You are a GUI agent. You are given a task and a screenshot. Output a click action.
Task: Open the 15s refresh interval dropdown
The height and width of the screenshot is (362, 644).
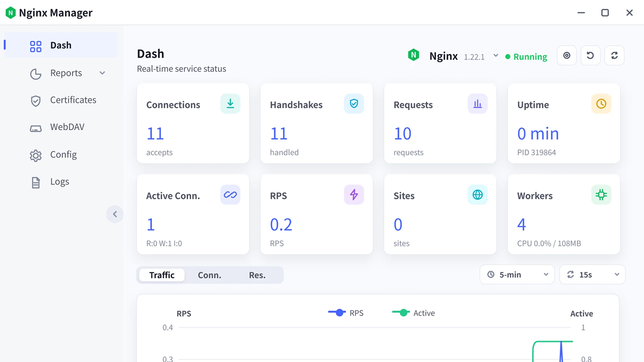click(x=592, y=275)
